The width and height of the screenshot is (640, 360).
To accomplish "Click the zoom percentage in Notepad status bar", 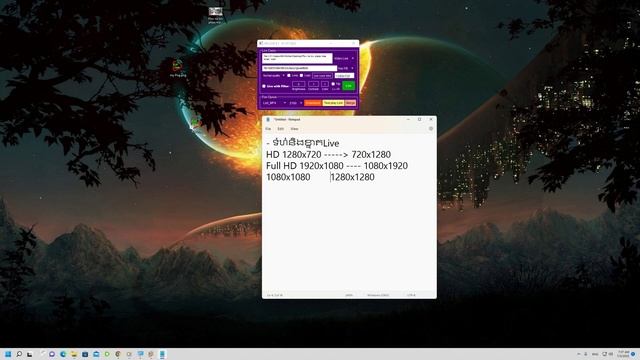I will (349, 295).
